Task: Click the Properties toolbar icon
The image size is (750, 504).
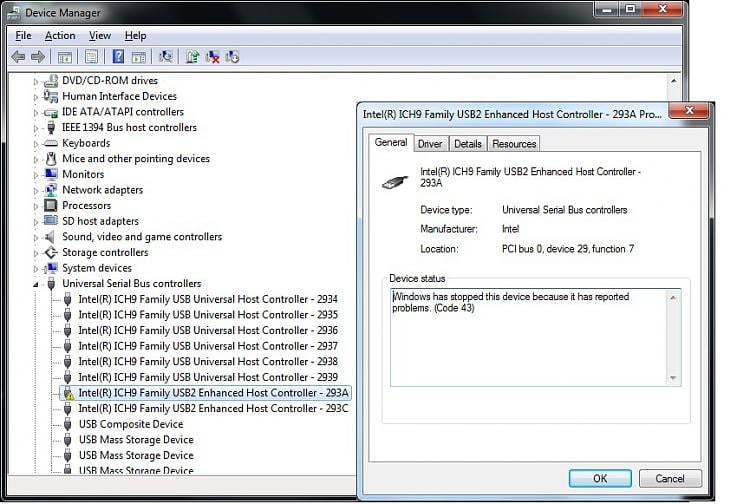Action: 91,57
